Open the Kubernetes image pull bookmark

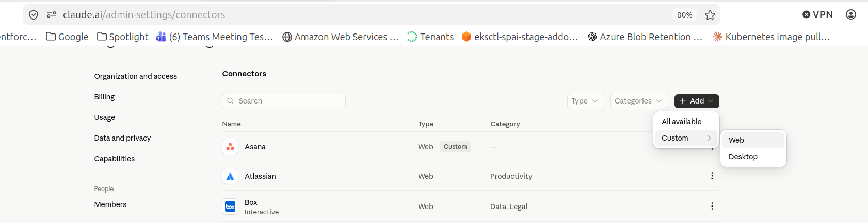[x=771, y=37]
